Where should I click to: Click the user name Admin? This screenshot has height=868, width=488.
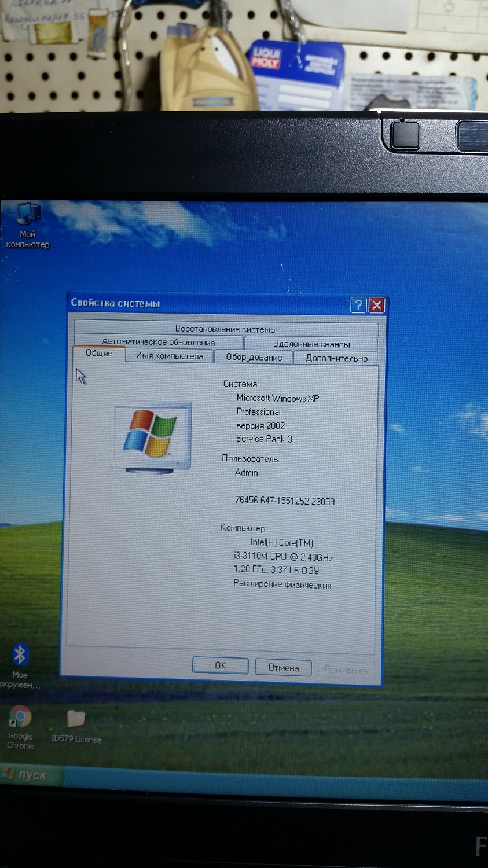(247, 472)
